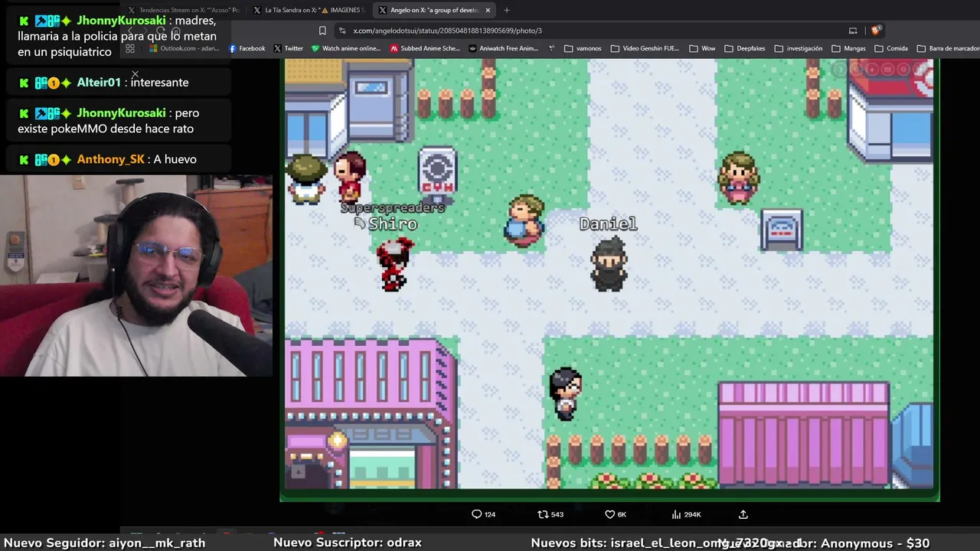Screen dimensions: 980x551
Task: Click the '294K' views count
Action: point(692,514)
